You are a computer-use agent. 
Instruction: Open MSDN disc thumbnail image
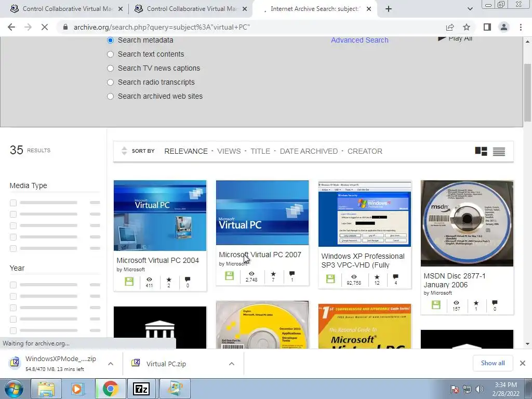pos(467,223)
